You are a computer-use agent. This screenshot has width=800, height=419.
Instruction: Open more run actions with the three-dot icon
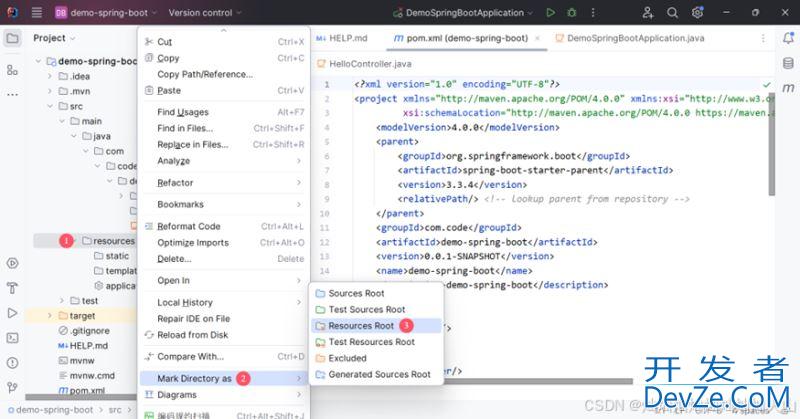click(593, 12)
